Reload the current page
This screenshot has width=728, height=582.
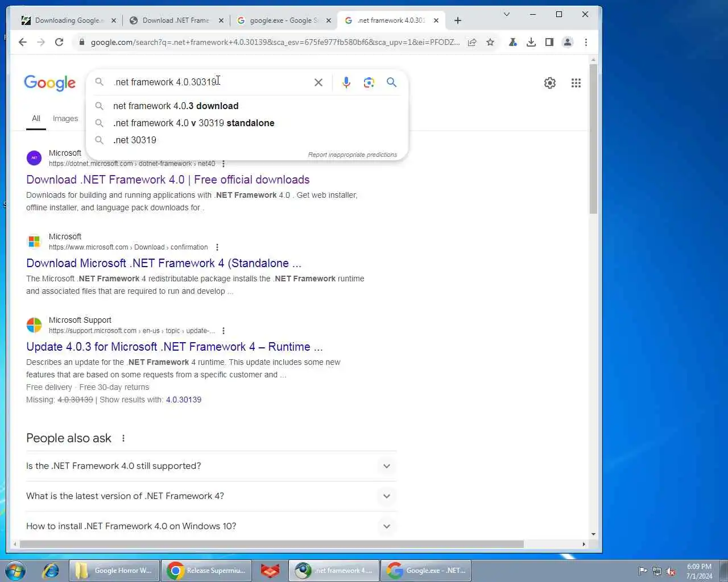click(59, 42)
